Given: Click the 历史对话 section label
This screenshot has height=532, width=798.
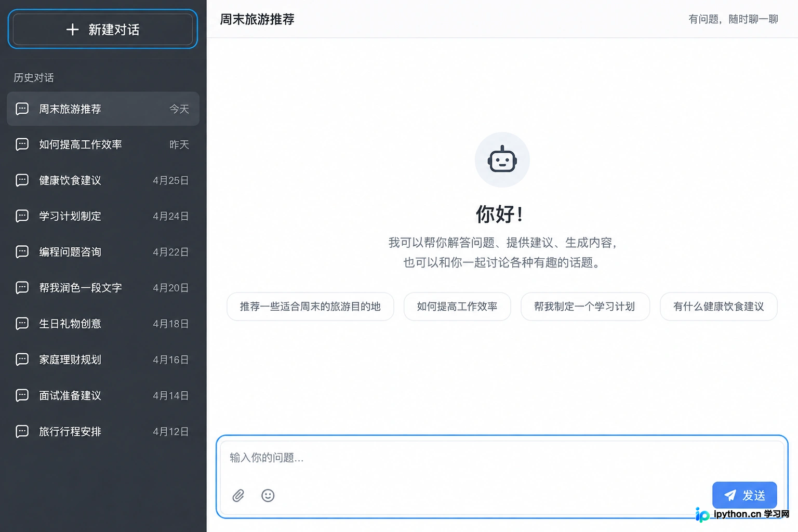Looking at the screenshot, I should coord(34,77).
